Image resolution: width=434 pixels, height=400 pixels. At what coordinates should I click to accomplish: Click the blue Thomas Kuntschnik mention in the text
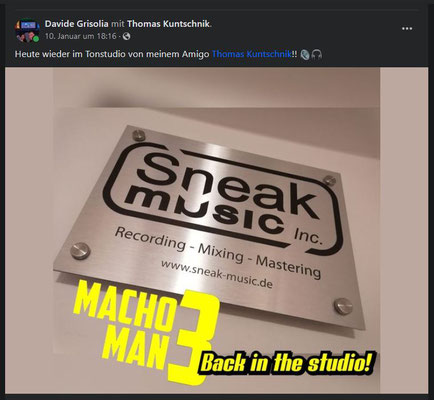[252, 54]
